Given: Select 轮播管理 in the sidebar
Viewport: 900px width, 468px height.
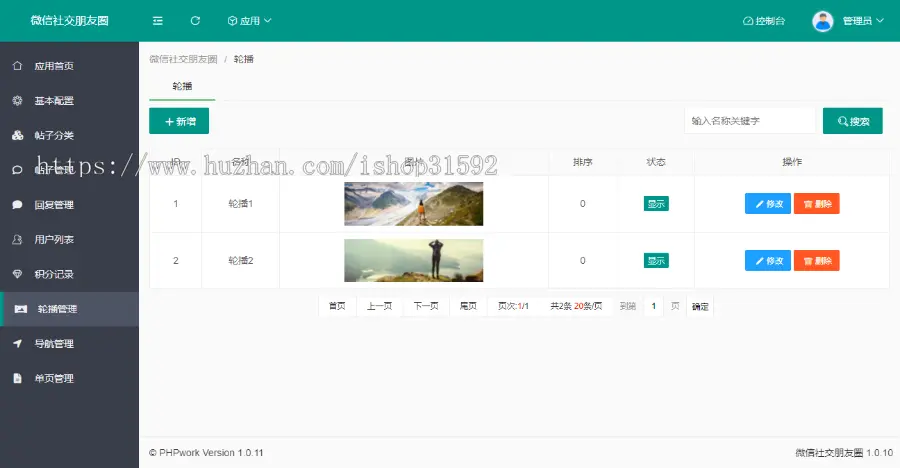Looking at the screenshot, I should coord(69,309).
